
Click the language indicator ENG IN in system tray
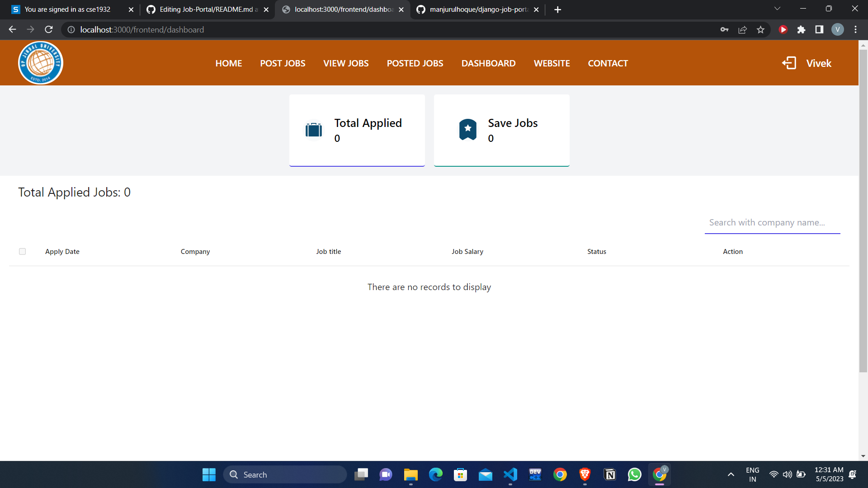(x=752, y=474)
